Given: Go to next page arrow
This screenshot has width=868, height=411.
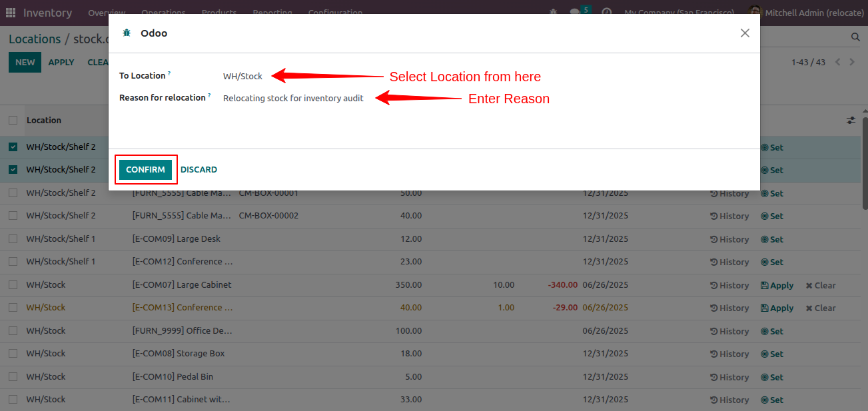Looking at the screenshot, I should click(x=852, y=62).
